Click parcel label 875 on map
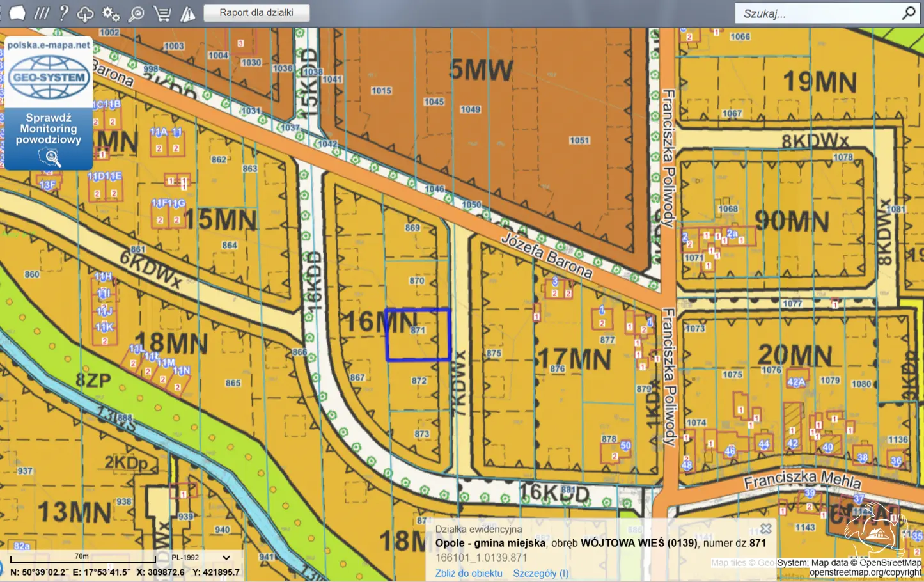924x582 pixels. point(494,353)
